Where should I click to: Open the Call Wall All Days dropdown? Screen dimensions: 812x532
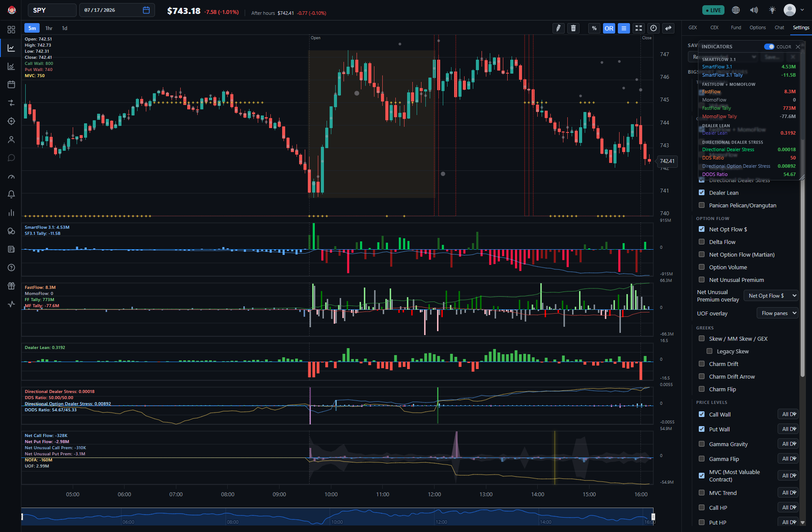coord(788,414)
